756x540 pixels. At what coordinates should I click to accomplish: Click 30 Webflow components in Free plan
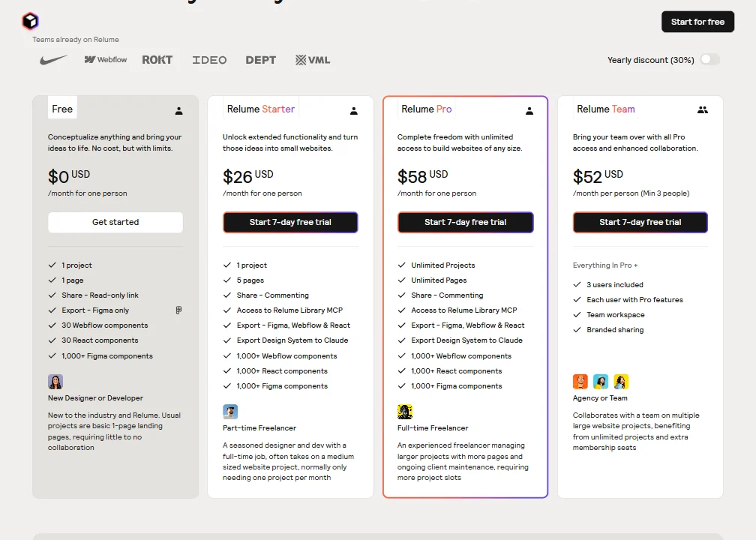point(105,325)
